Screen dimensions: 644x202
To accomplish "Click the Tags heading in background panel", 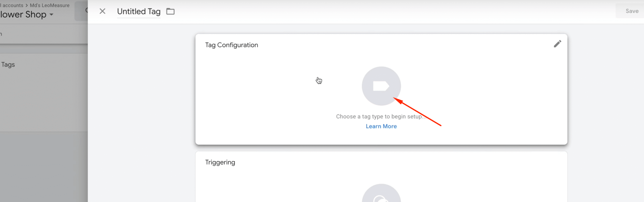I will coord(8,65).
